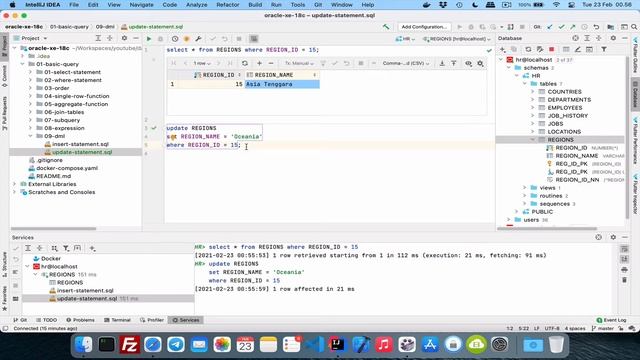Add a new row in result grid
The width and height of the screenshot is (640, 360).
259,63
